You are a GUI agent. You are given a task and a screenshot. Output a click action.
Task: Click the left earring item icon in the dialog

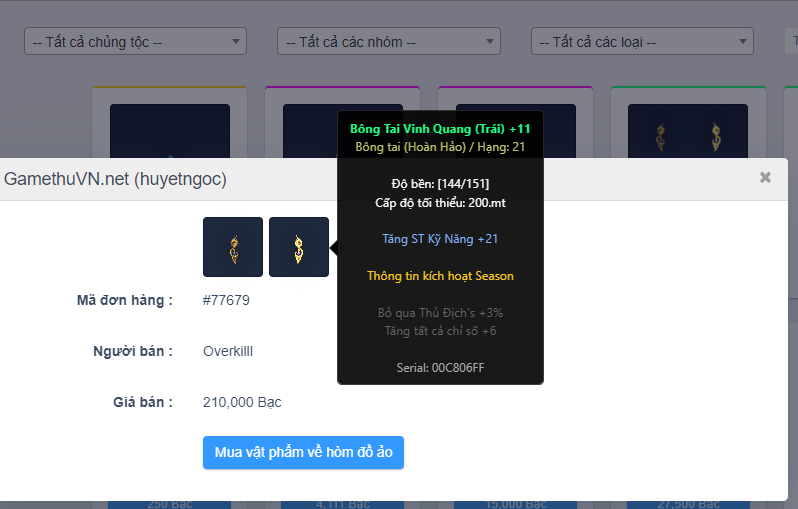pos(233,247)
